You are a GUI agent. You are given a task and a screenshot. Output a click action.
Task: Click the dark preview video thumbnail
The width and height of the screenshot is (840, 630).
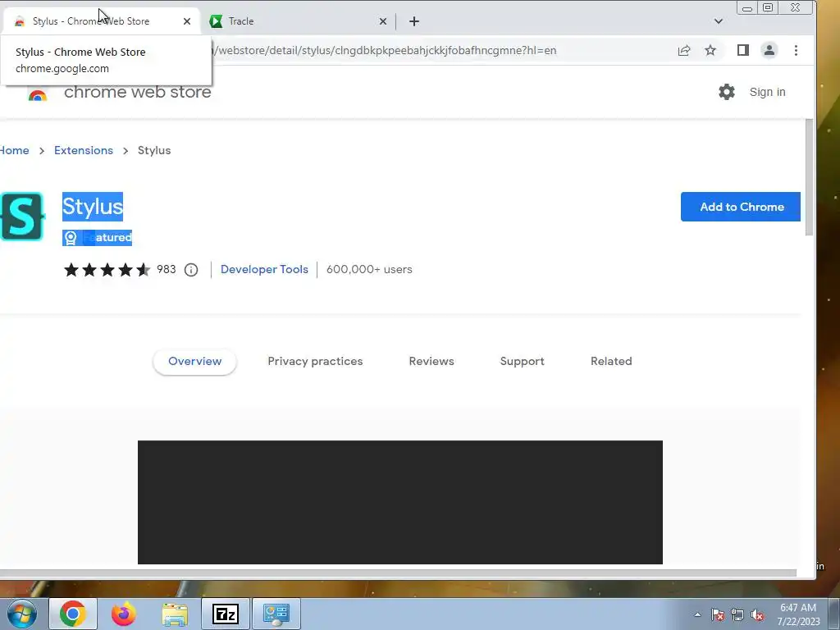pos(400,502)
